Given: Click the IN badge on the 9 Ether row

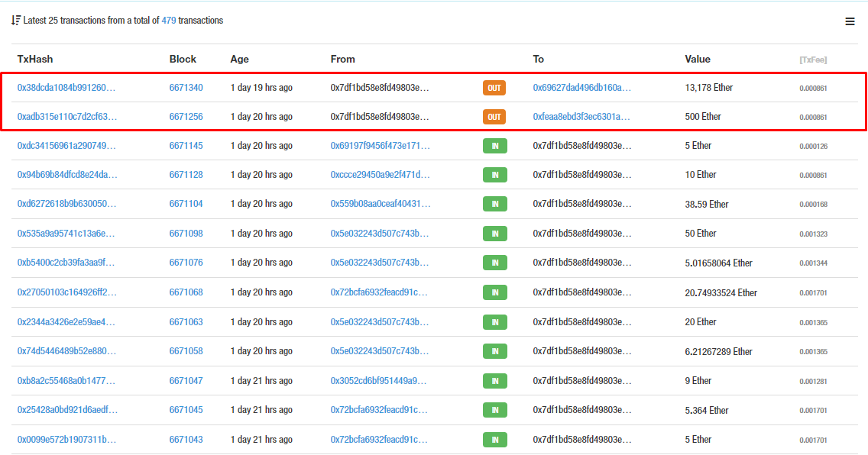Looking at the screenshot, I should tap(494, 381).
